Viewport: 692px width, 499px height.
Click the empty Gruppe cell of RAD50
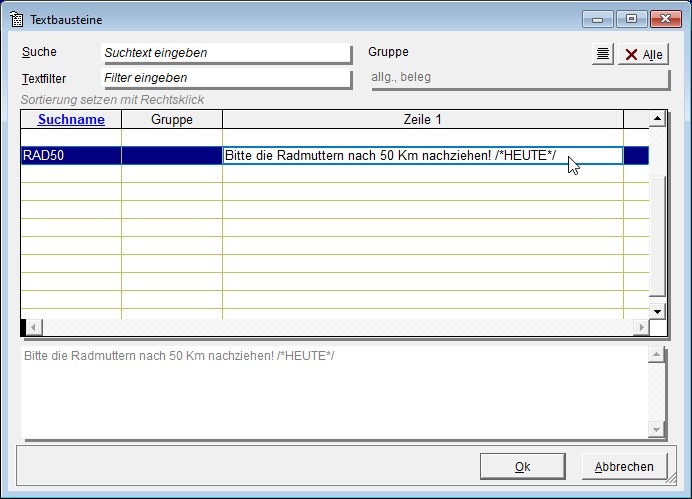(x=172, y=155)
